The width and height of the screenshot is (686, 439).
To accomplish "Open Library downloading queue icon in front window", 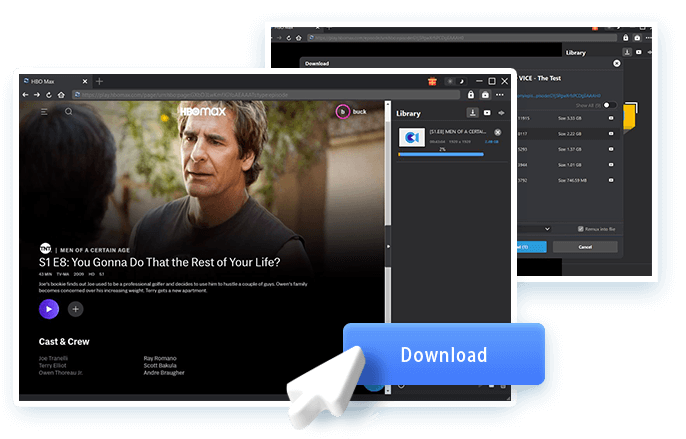I will click(472, 113).
